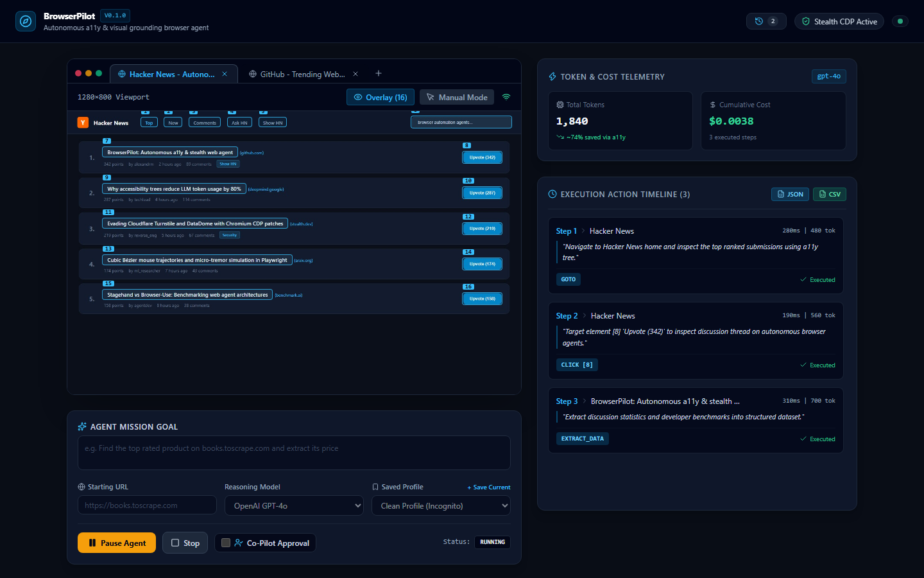924x578 pixels.
Task: Close the GitHub Trending browser tab
Action: click(x=355, y=74)
